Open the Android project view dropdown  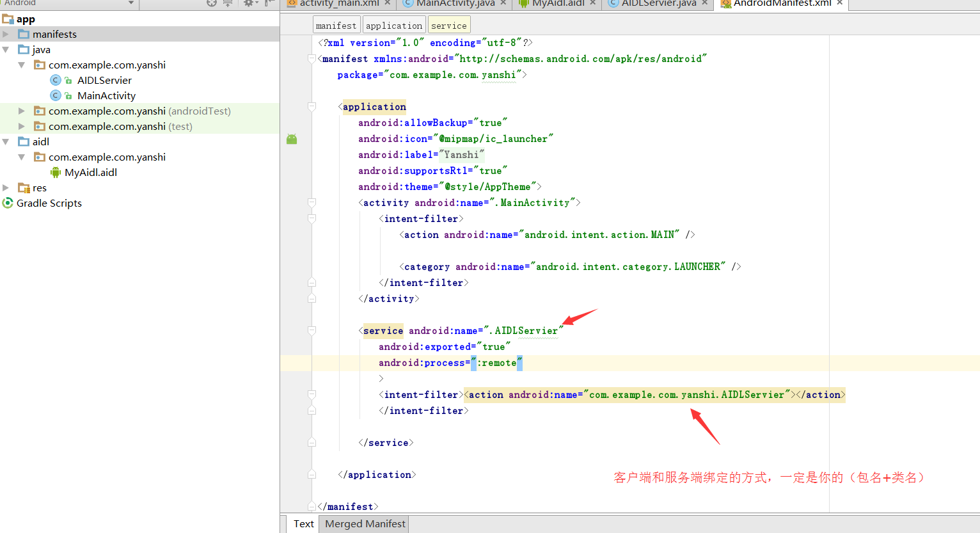(x=69, y=3)
